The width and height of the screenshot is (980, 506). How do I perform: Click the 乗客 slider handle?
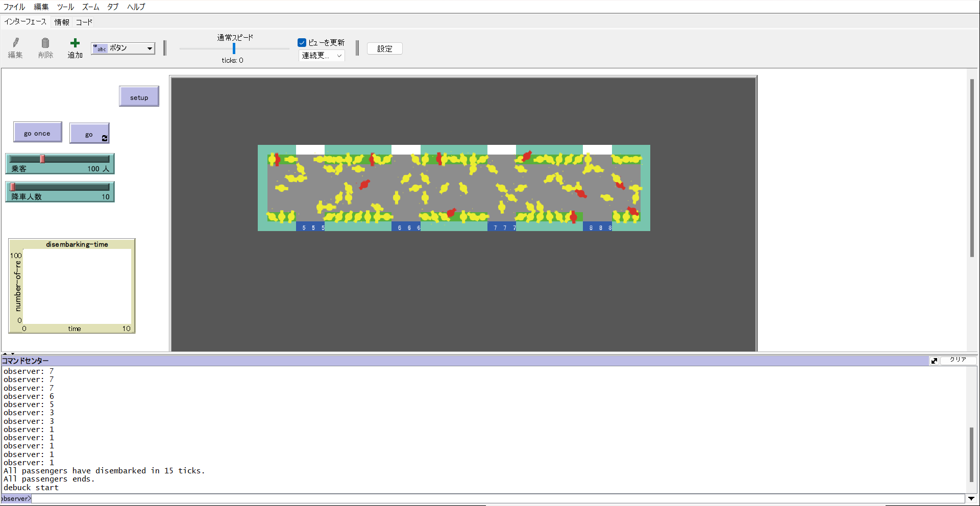pos(42,159)
